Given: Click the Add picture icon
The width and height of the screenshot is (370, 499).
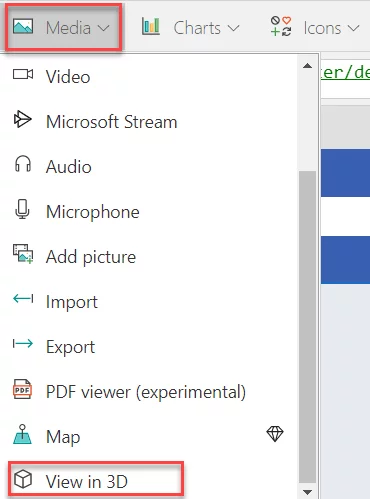Looking at the screenshot, I should pos(23,254).
